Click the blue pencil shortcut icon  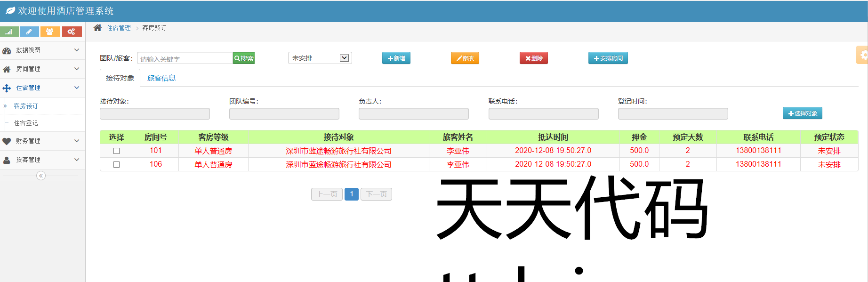[29, 32]
